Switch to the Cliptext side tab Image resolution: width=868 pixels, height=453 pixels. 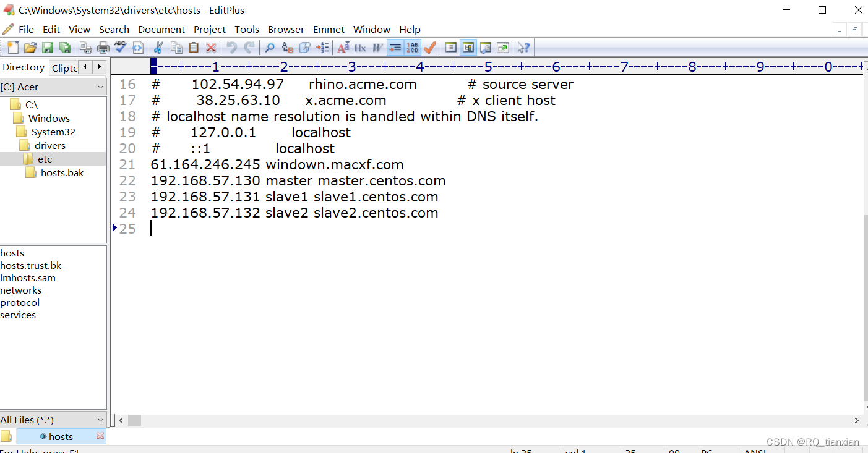pyautogui.click(x=64, y=68)
